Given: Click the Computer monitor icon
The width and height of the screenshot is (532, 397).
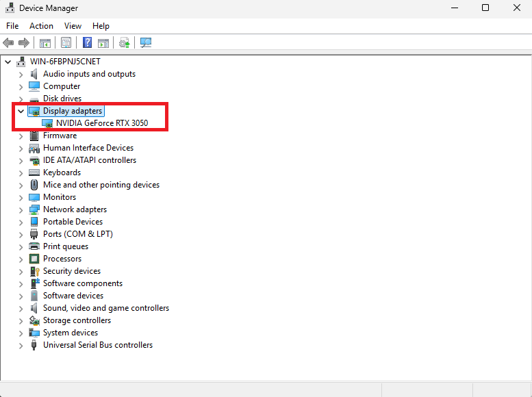Looking at the screenshot, I should point(34,86).
